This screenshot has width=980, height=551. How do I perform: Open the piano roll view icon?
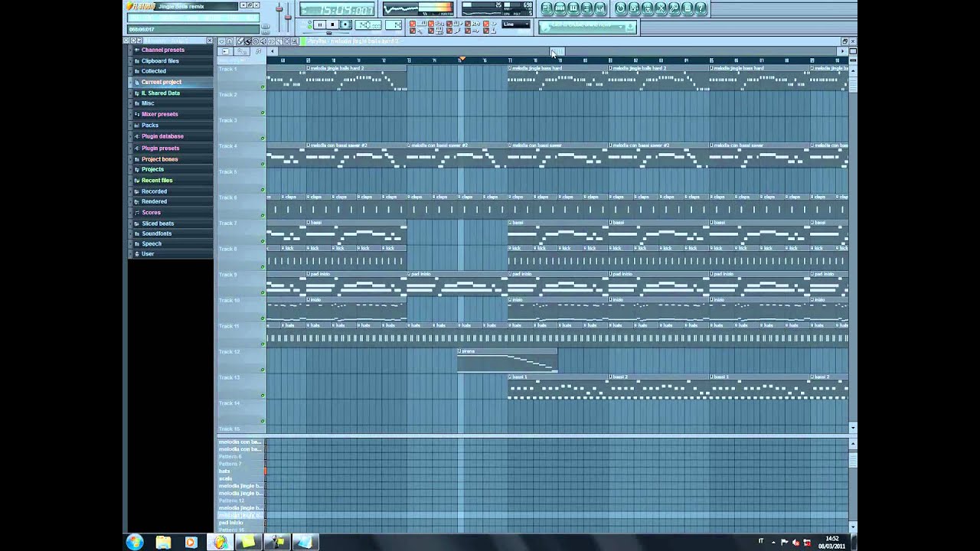point(573,8)
